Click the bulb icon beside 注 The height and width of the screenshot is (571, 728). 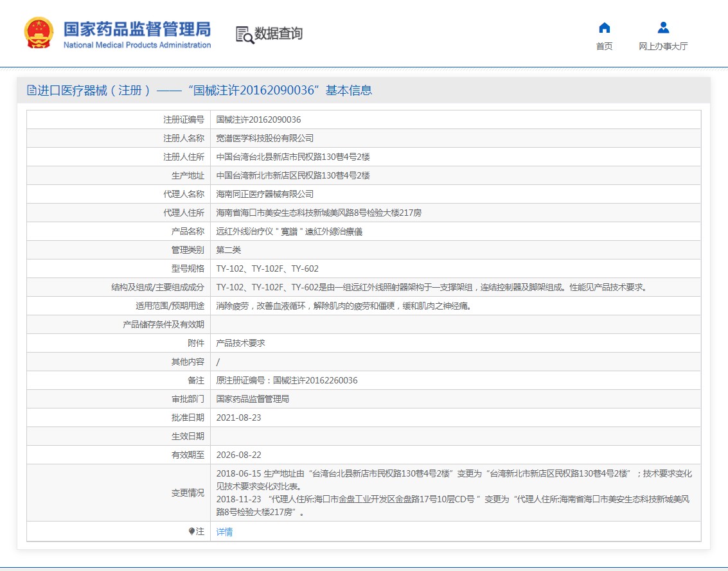click(x=191, y=531)
